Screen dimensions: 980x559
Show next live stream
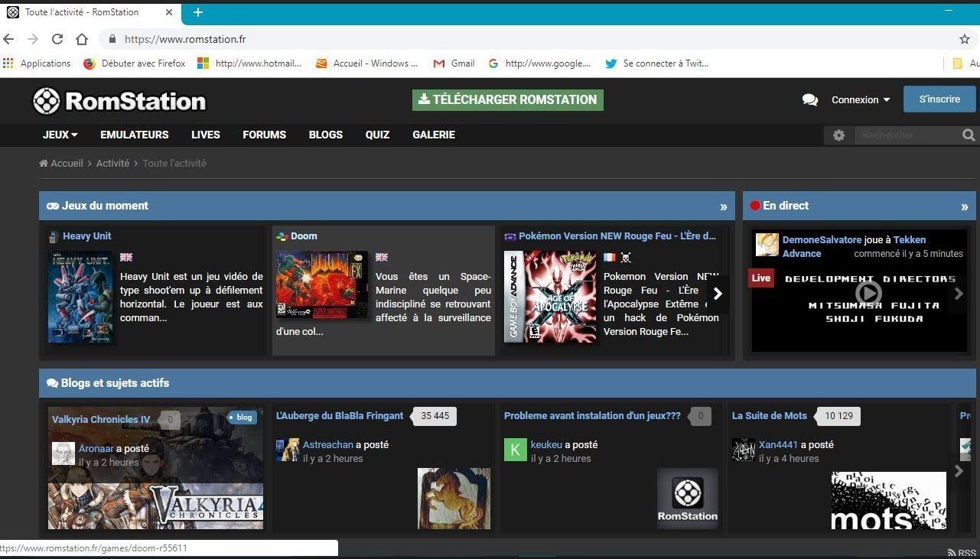pos(959,294)
